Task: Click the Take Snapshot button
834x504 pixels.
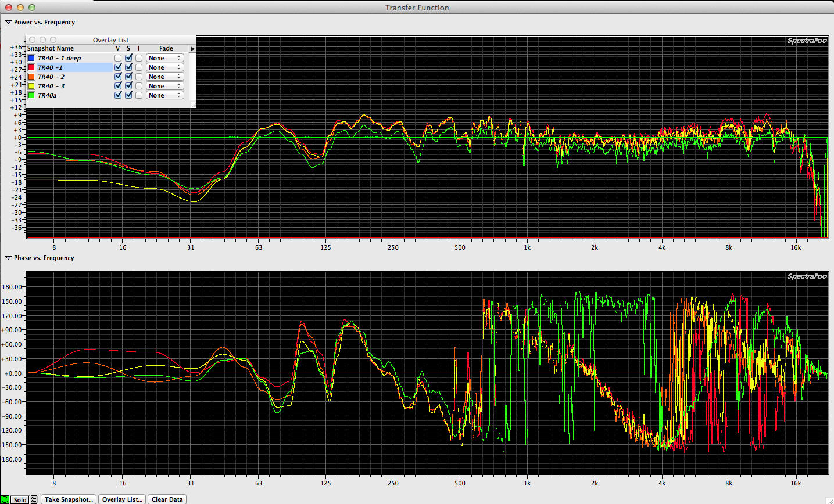Action: pyautogui.click(x=69, y=499)
